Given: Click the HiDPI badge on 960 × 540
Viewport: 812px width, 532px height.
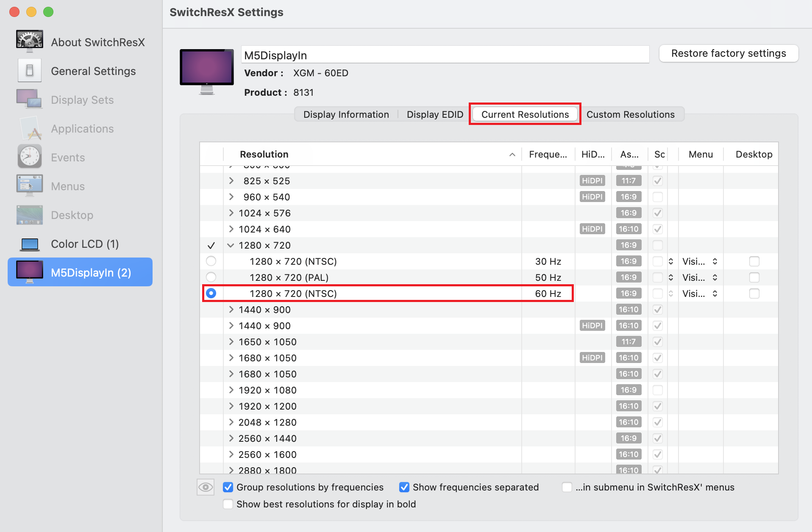Looking at the screenshot, I should [592, 197].
